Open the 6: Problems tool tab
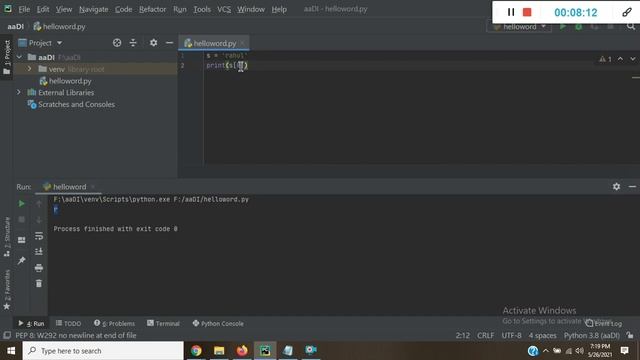This screenshot has height=360, width=640. click(x=114, y=324)
